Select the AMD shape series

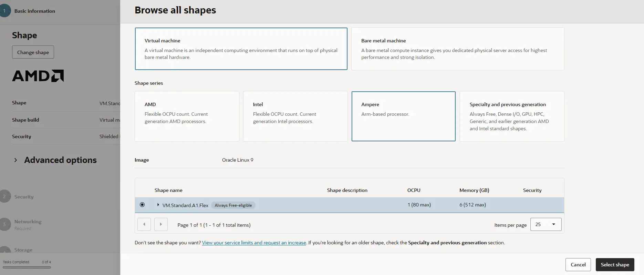point(187,116)
